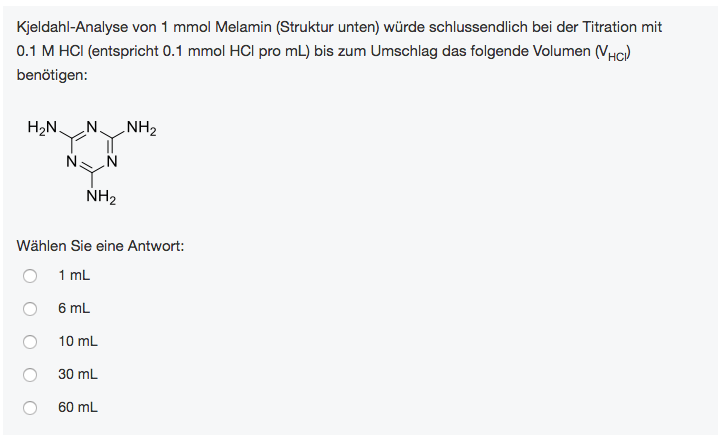Screen dimensions: 725x439
Task: Choose the 6 mL radio option
Action: (30, 309)
